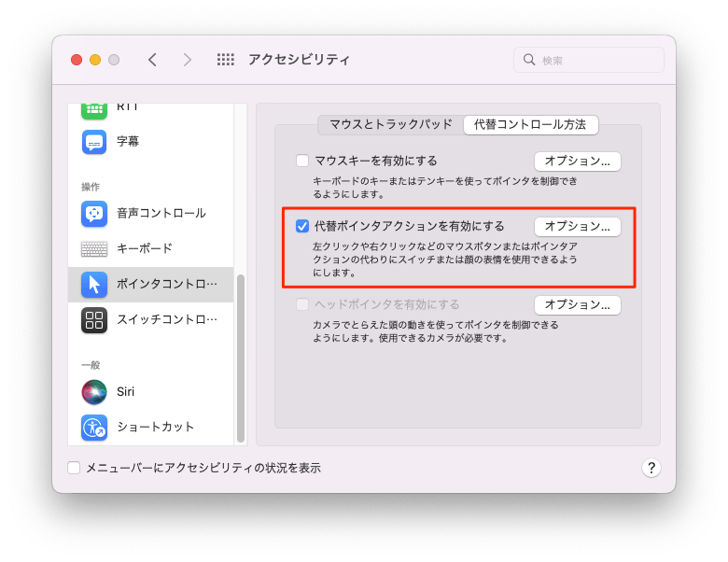Go forward with the right chevron
Viewport: 728px width, 562px height.
click(x=187, y=60)
